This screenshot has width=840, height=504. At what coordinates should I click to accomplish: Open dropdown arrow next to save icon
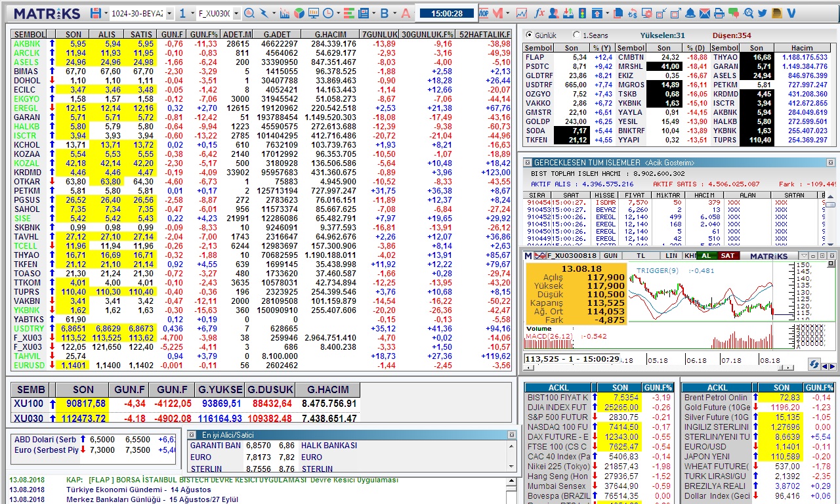pyautogui.click(x=106, y=13)
